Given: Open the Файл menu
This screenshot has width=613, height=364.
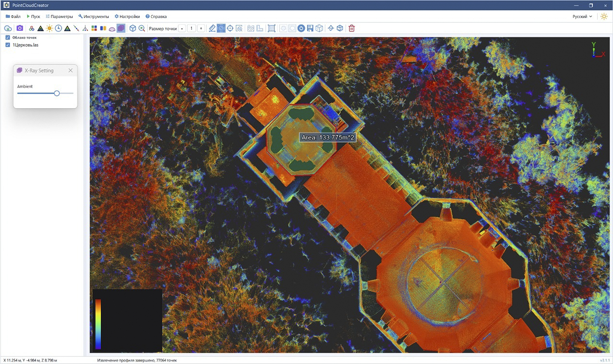Looking at the screenshot, I should pos(13,16).
